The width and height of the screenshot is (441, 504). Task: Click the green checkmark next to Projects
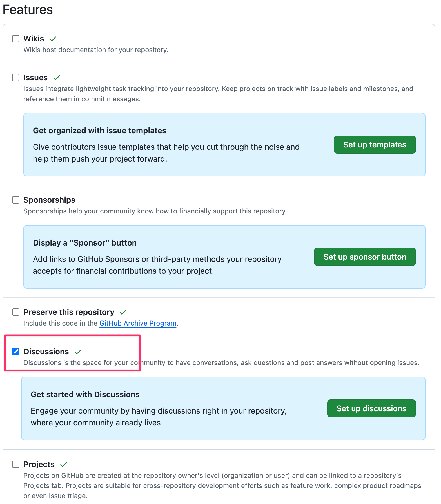pos(64,464)
